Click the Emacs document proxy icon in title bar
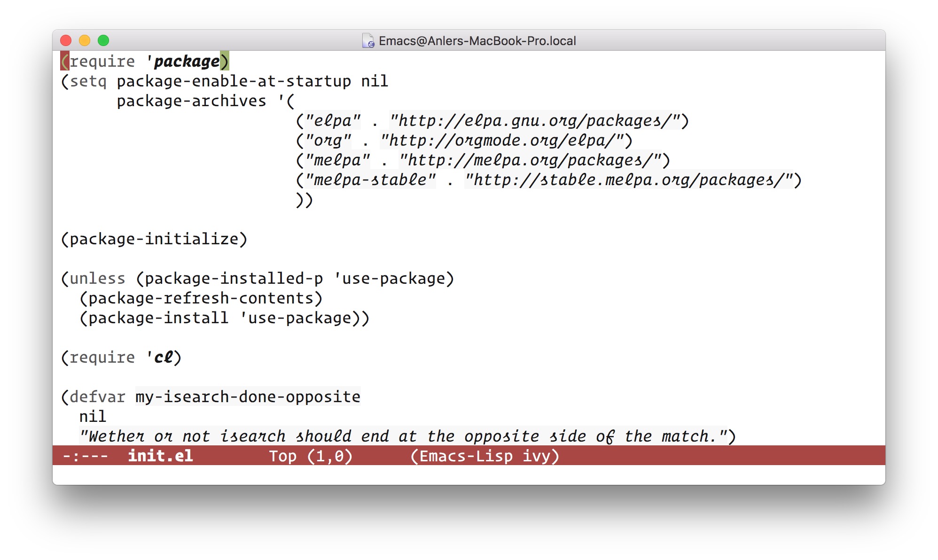This screenshot has height=560, width=938. tap(368, 41)
